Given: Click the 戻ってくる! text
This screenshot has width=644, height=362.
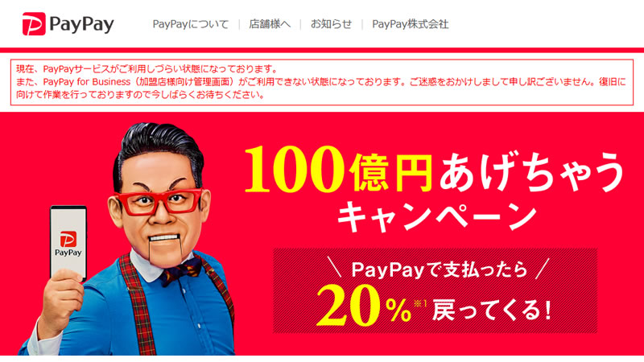Looking at the screenshot, I should [x=492, y=310].
